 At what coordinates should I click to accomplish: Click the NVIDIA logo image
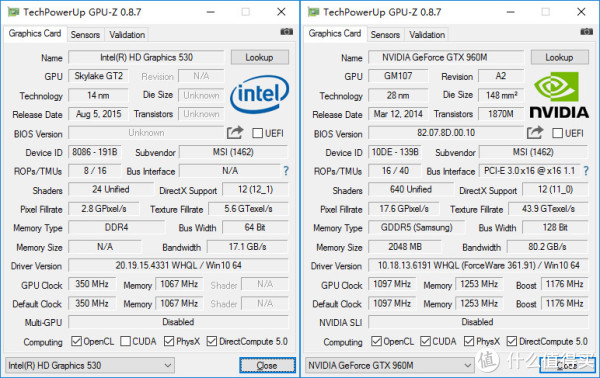point(559,96)
